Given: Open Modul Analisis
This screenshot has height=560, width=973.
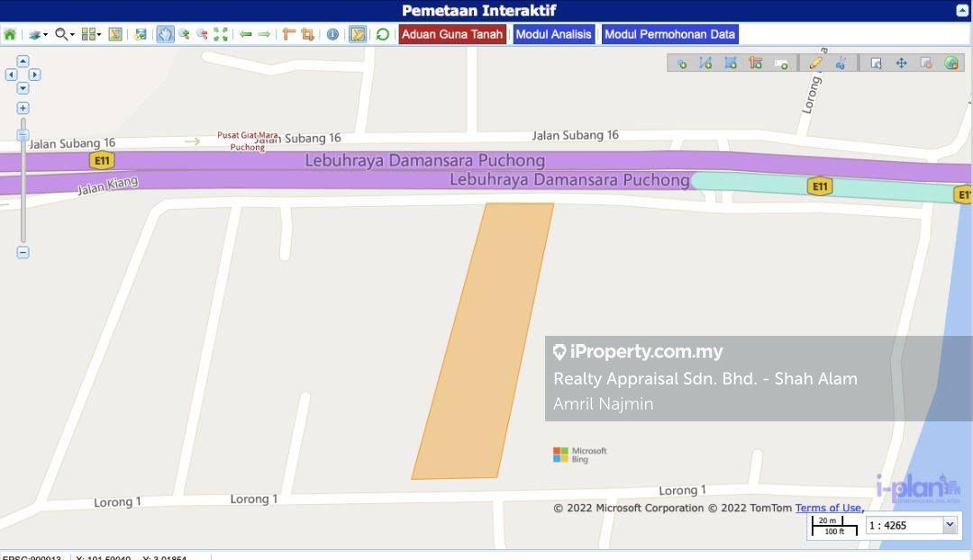Looking at the screenshot, I should click(553, 34).
